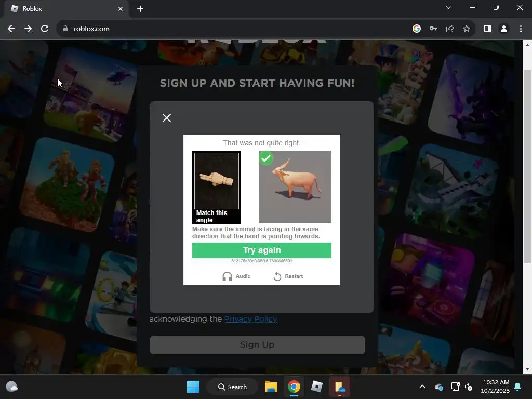The height and width of the screenshot is (399, 532).
Task: Open the Chrome three-dot menu
Action: 521,29
